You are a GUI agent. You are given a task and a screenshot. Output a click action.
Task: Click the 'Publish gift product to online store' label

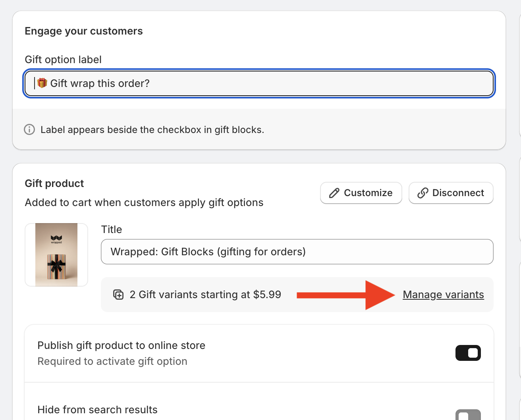tap(121, 345)
